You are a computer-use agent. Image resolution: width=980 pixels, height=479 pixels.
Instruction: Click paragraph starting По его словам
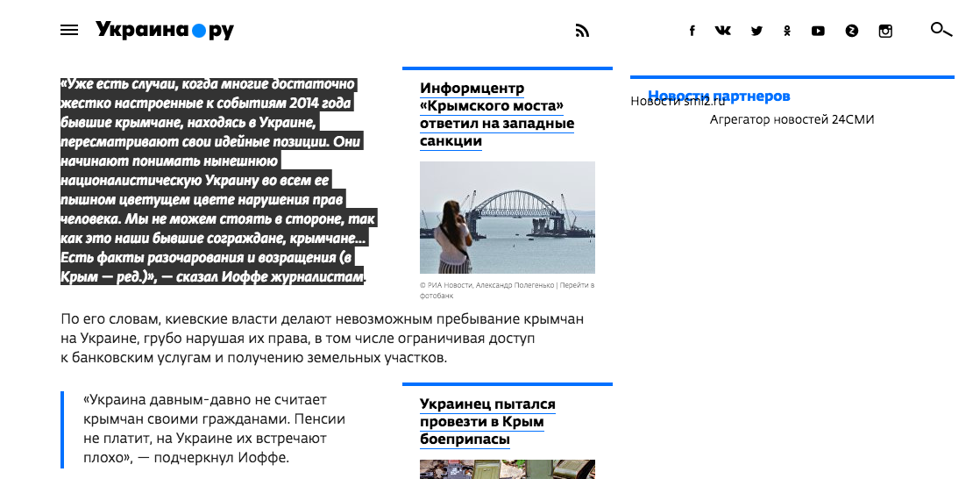(322, 339)
